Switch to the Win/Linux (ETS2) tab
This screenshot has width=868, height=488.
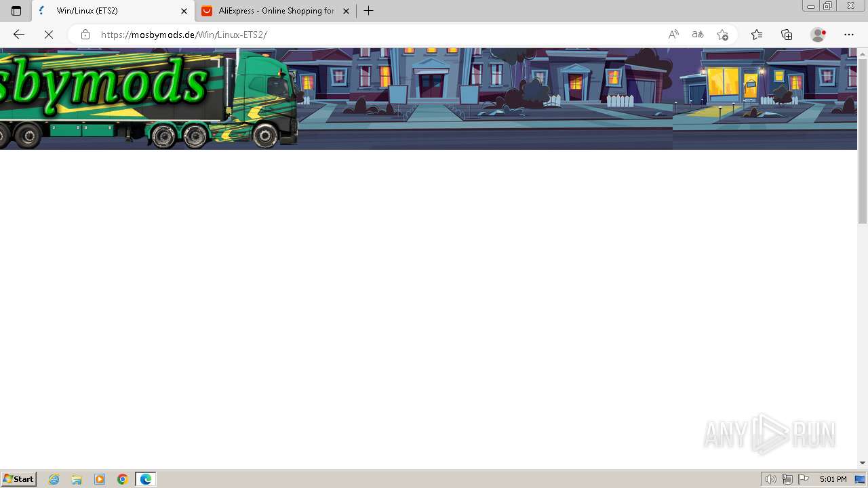113,11
